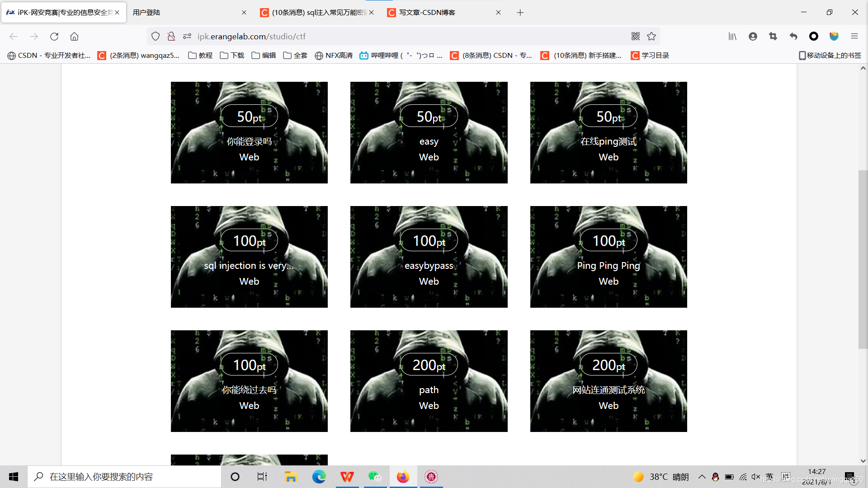Open the easybypass 100pt challenge

click(x=429, y=257)
